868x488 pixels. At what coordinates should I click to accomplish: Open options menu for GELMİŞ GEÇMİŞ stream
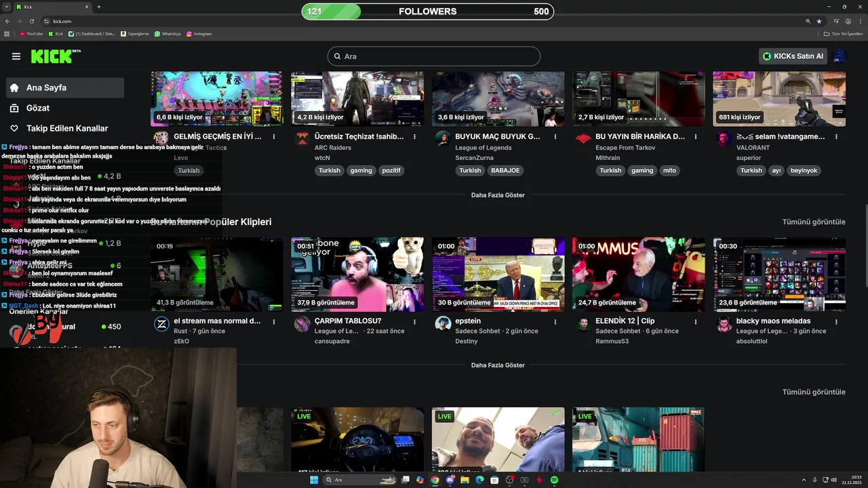coord(274,136)
